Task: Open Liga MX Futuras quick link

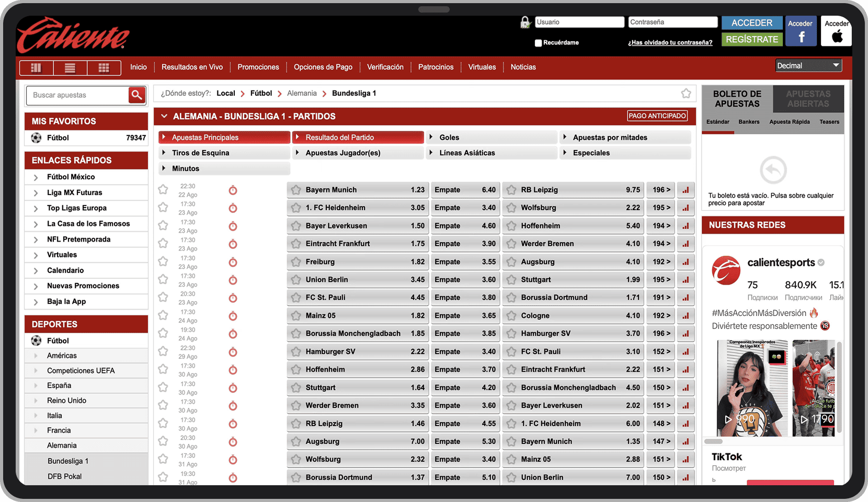Action: coord(86,192)
